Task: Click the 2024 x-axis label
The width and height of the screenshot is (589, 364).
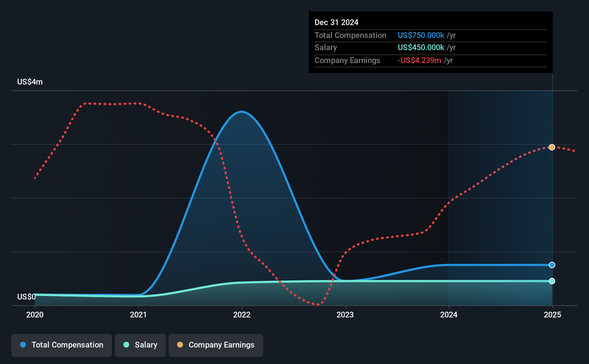Action: point(449,315)
